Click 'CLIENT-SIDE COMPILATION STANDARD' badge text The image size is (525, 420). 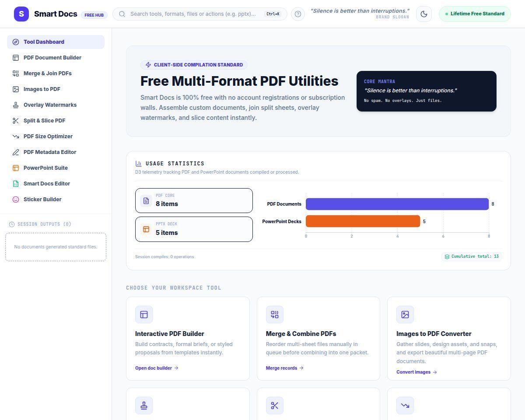click(198, 65)
